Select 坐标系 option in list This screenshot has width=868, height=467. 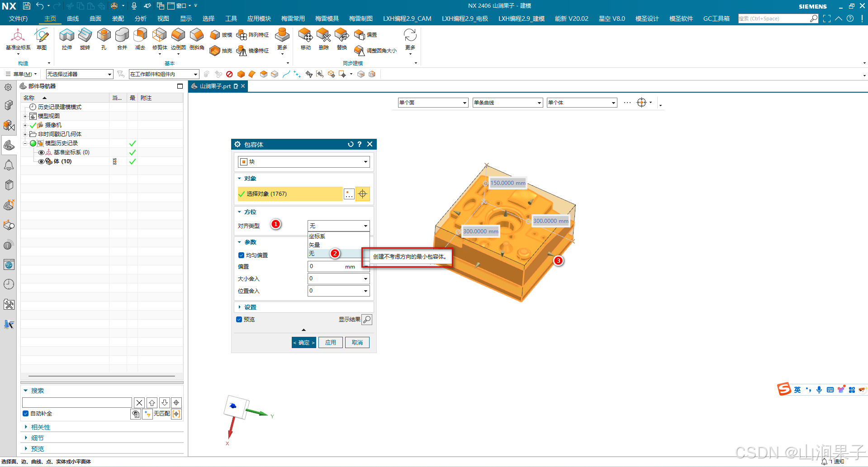[x=338, y=236]
